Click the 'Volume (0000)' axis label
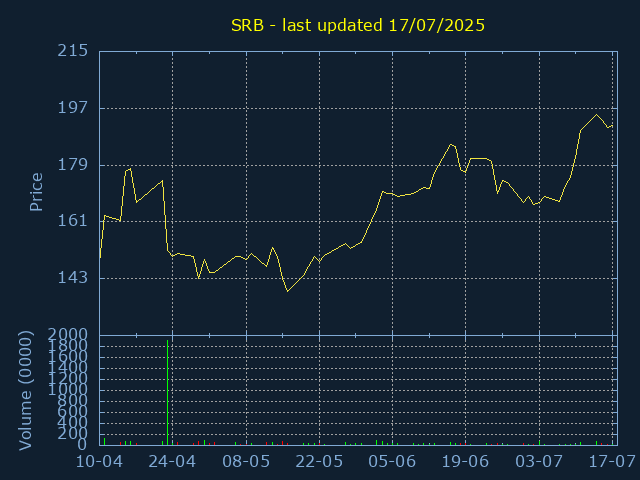This screenshot has height=480, width=640. pos(25,391)
